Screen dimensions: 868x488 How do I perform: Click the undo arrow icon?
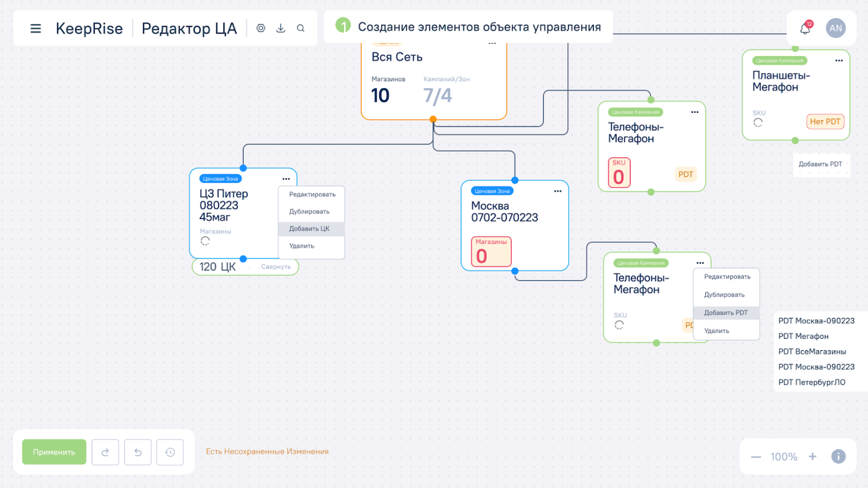(138, 452)
